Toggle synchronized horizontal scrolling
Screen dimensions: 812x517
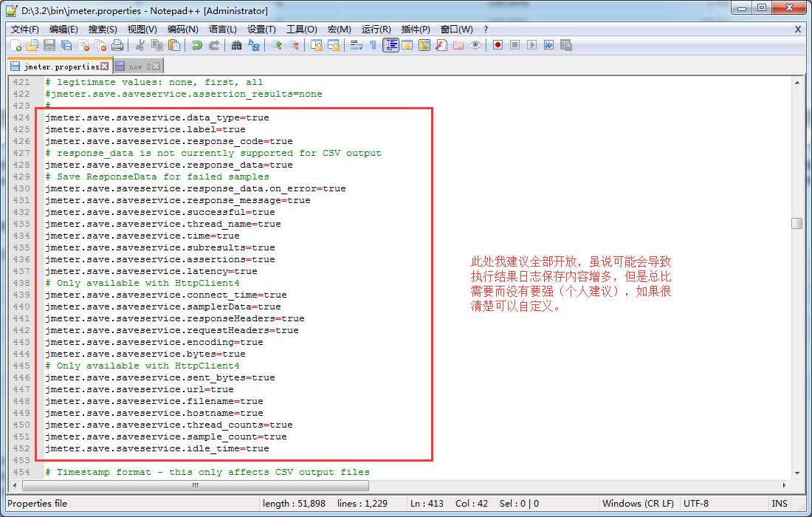(x=334, y=46)
